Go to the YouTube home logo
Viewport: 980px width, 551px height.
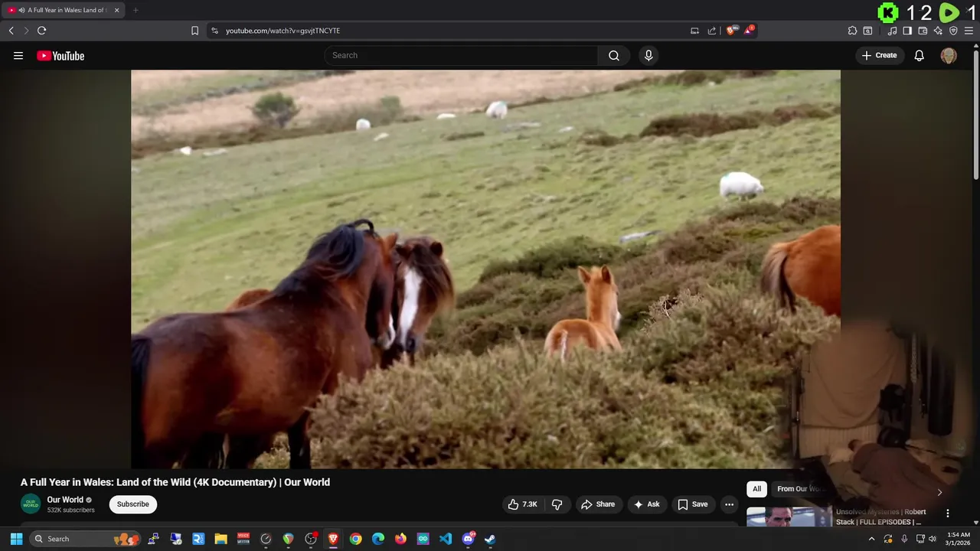pos(60,55)
